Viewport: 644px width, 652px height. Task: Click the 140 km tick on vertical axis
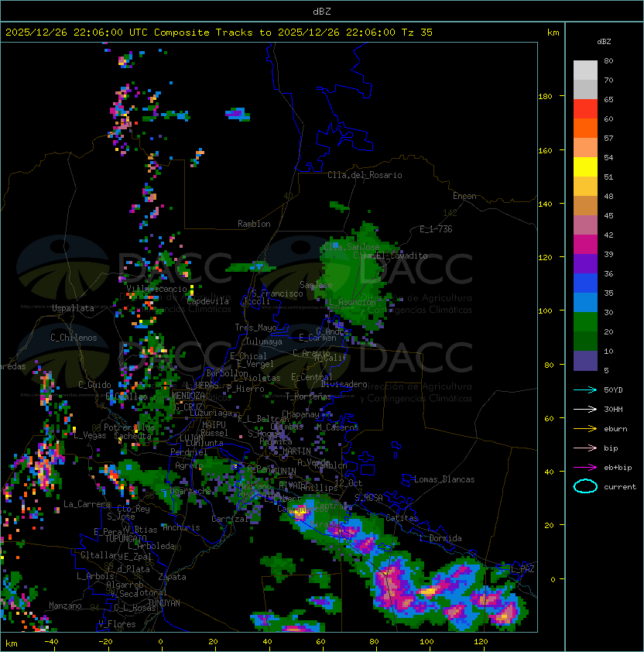(x=545, y=204)
